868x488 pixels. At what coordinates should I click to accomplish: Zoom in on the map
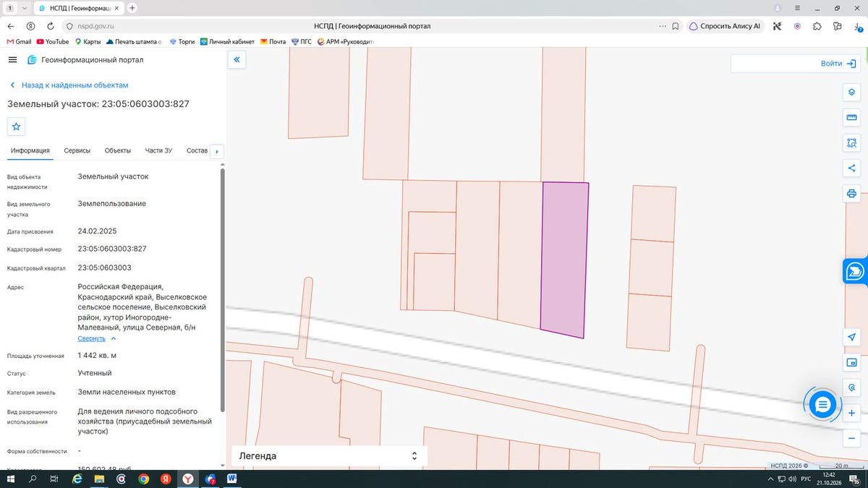pyautogui.click(x=851, y=413)
